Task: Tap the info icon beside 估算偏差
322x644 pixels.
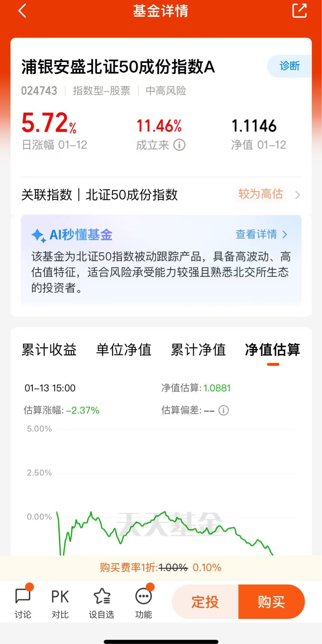Action: coord(224,410)
